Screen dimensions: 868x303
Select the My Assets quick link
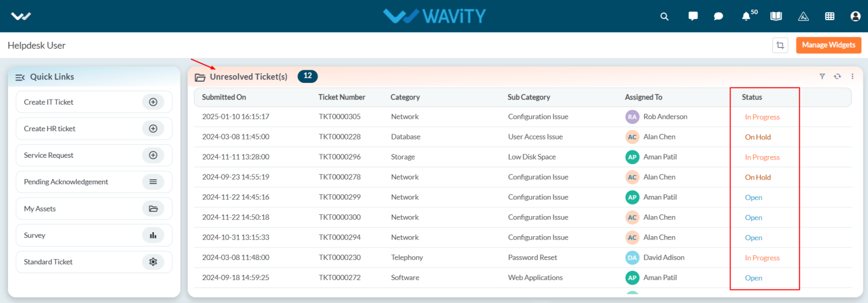(x=94, y=209)
